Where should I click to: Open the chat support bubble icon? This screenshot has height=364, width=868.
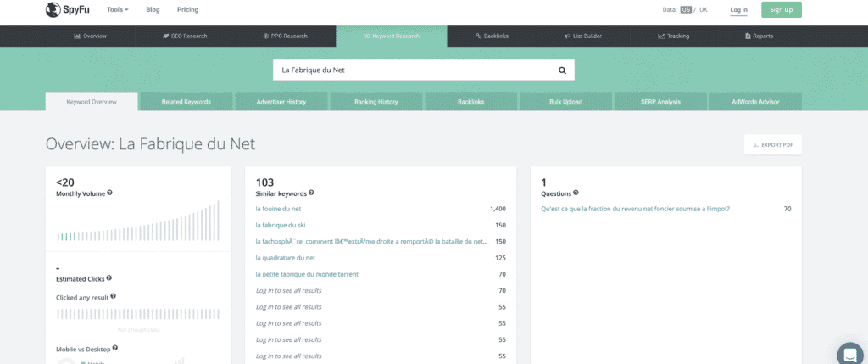pyautogui.click(x=849, y=354)
